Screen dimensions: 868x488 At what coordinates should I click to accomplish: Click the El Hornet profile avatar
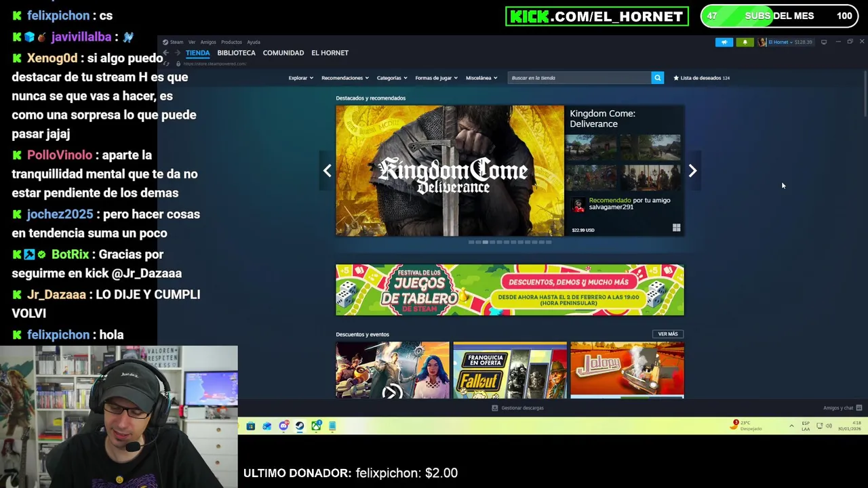(x=762, y=42)
